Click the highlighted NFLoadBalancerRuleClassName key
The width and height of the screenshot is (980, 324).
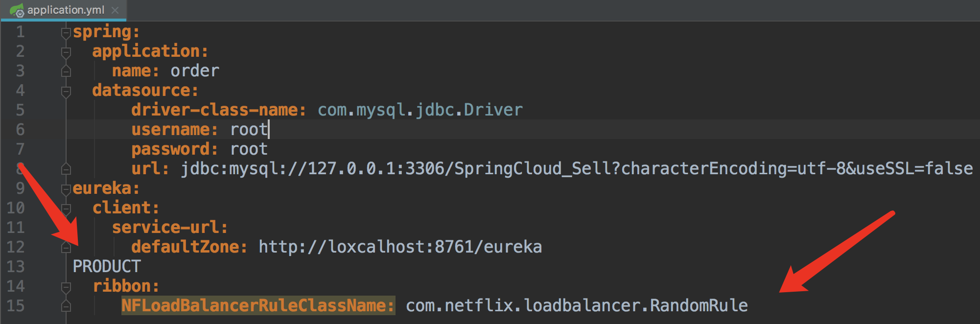(257, 306)
